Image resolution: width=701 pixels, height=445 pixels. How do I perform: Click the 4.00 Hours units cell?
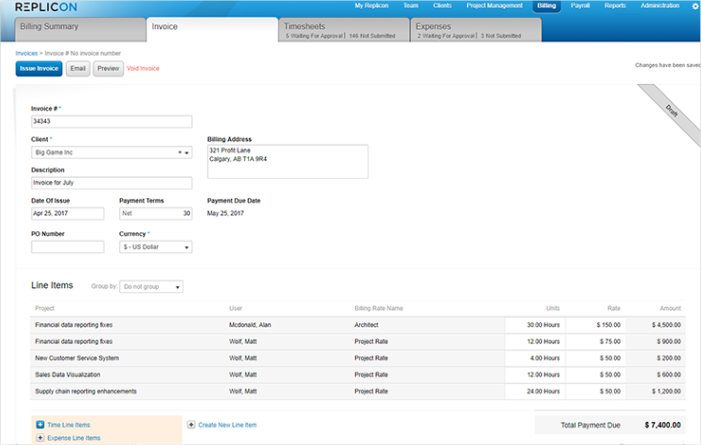point(535,358)
